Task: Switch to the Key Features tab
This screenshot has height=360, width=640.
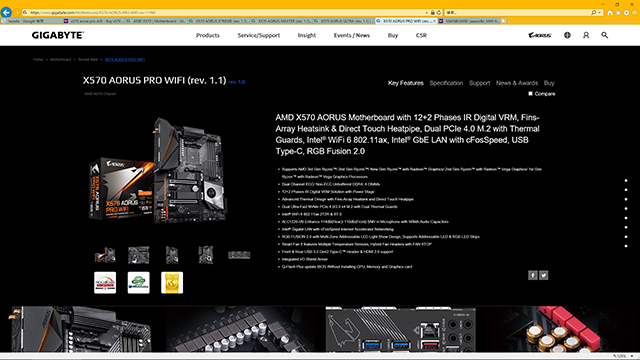Action: point(405,83)
